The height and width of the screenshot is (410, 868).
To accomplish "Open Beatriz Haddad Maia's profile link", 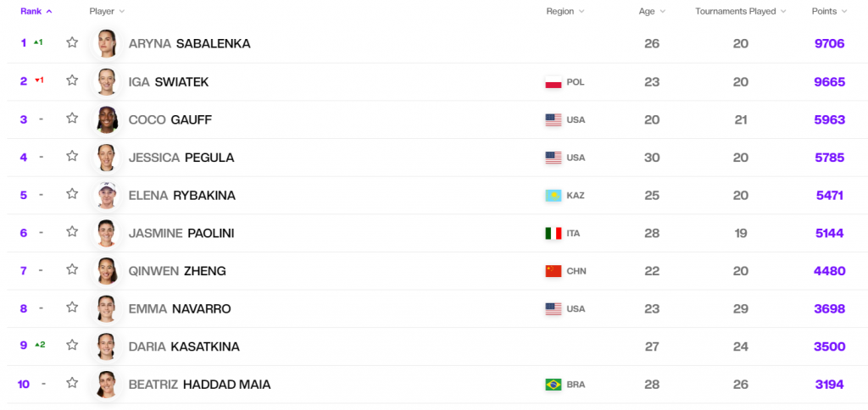I will tap(199, 385).
